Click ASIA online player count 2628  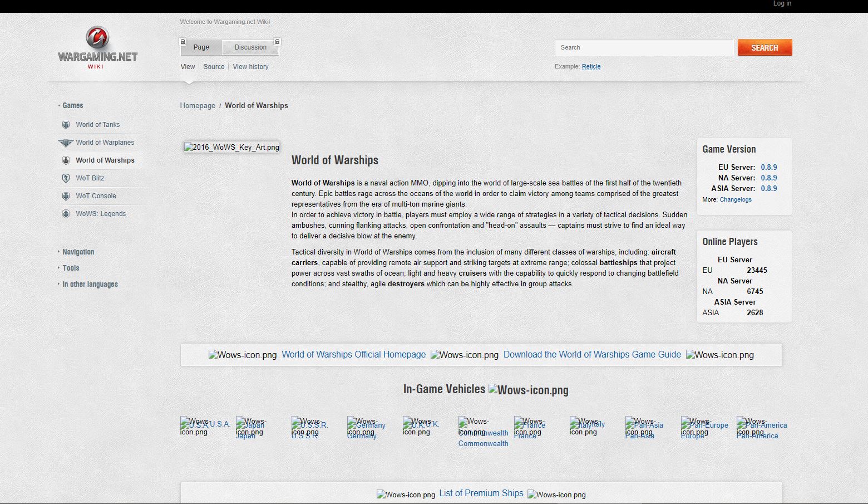755,312
